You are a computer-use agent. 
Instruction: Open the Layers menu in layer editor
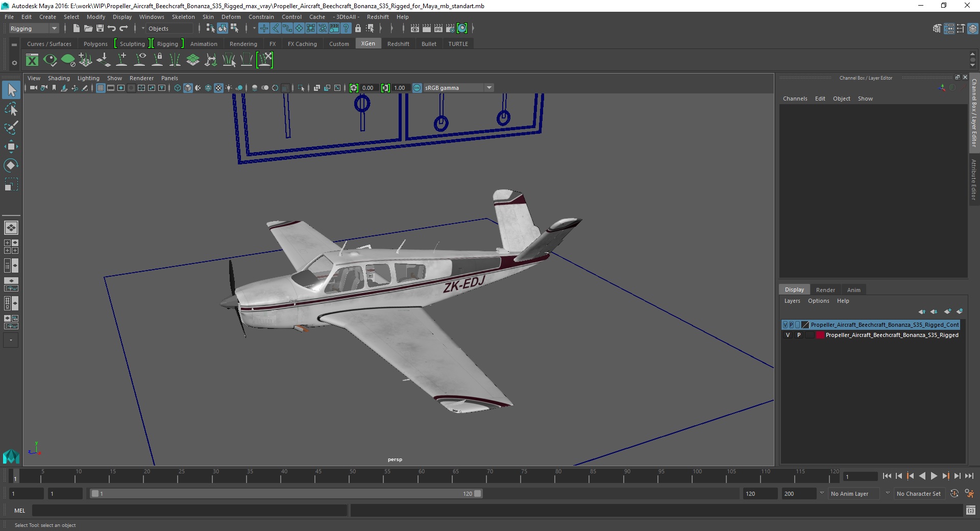coord(792,301)
